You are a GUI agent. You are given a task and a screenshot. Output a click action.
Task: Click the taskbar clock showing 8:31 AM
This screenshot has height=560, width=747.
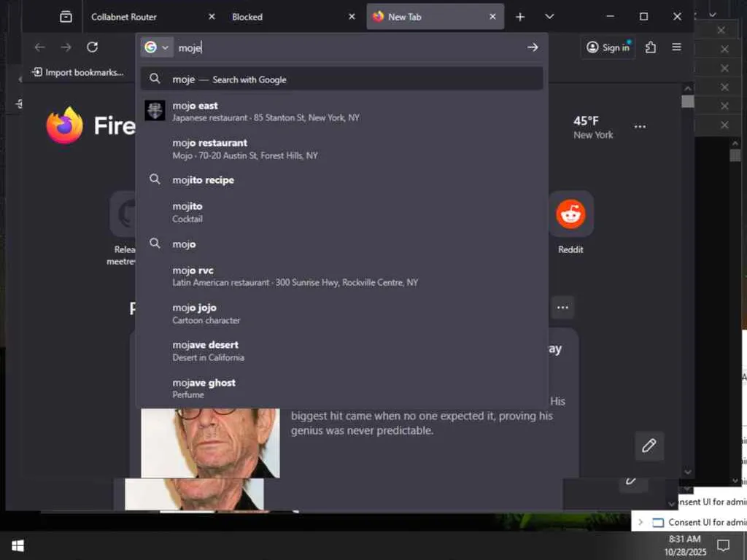click(685, 545)
